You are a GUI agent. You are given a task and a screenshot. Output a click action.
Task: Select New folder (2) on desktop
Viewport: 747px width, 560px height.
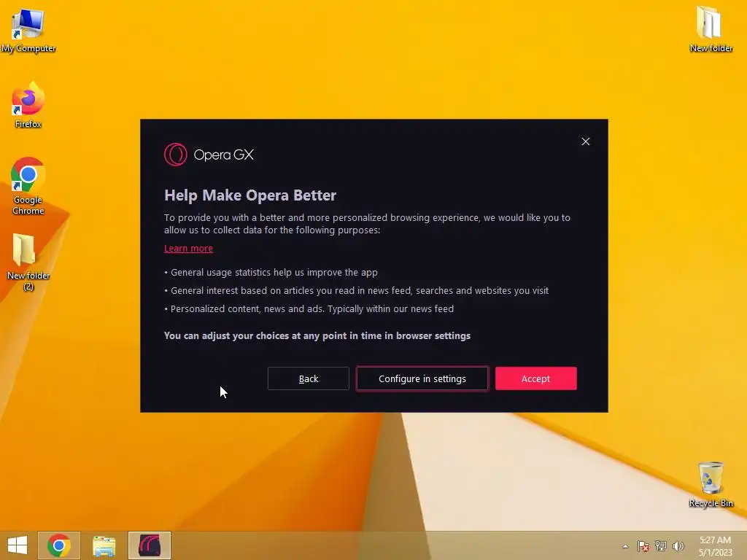click(x=28, y=262)
